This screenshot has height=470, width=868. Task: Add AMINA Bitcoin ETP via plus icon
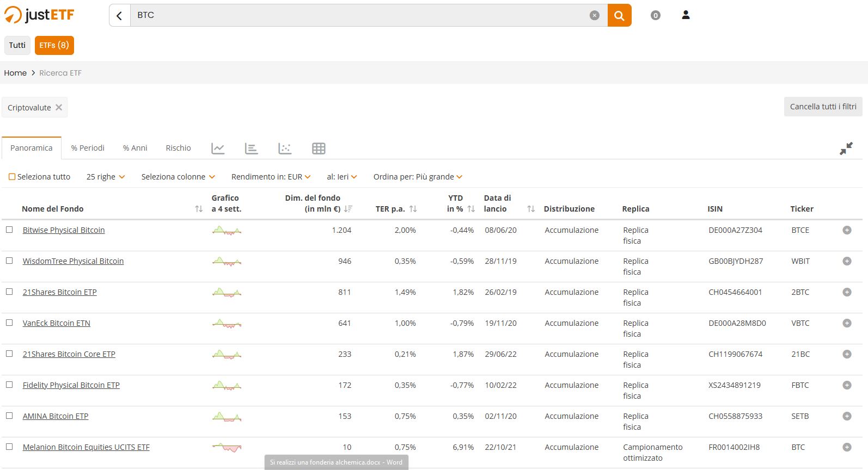(847, 416)
